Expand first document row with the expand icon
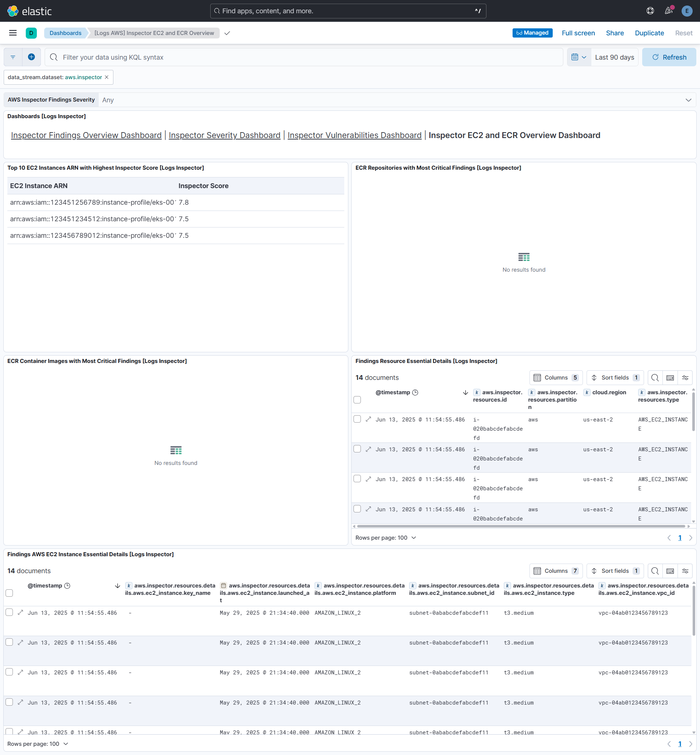The image size is (700, 755). click(x=369, y=419)
